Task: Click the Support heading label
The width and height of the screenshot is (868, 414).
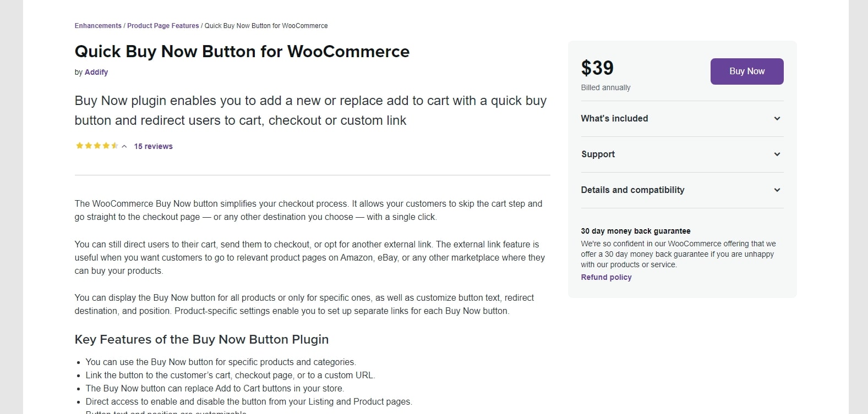Action: [x=598, y=154]
